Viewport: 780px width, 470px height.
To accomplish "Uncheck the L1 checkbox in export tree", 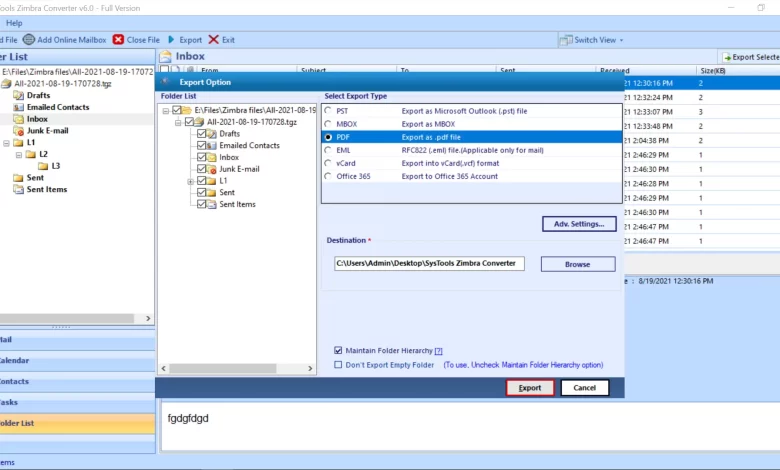I will [x=201, y=181].
